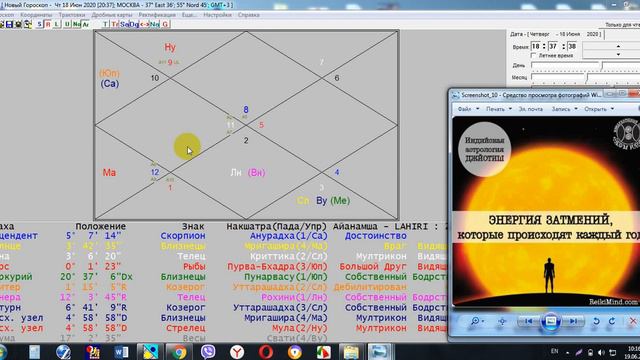The height and width of the screenshot is (360, 640).
Task: Click the S toolbar button
Action: click(40, 24)
